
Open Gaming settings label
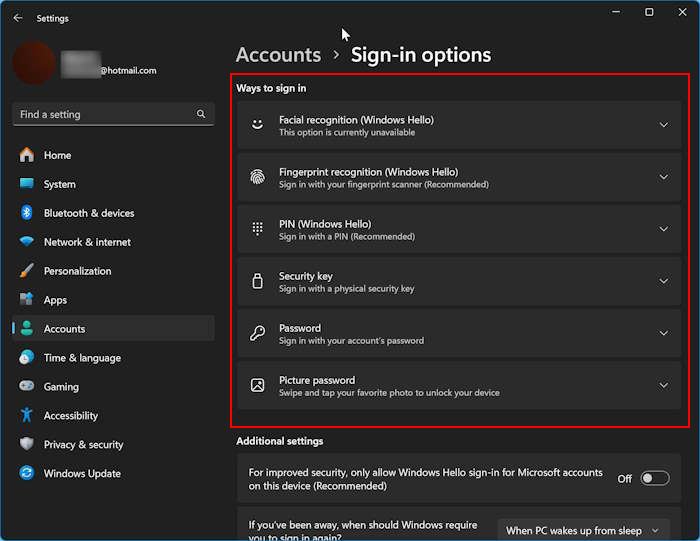pos(61,387)
